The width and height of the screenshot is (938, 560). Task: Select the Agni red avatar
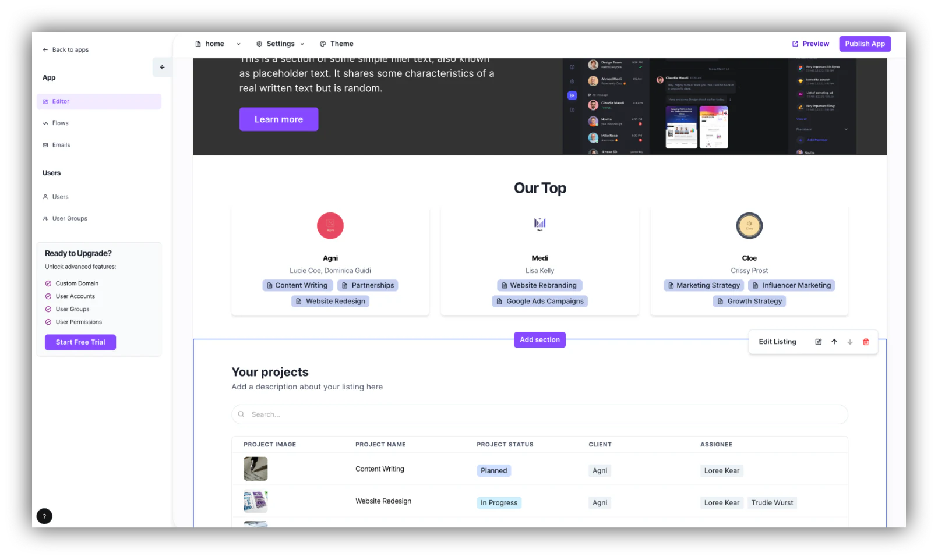click(x=330, y=226)
